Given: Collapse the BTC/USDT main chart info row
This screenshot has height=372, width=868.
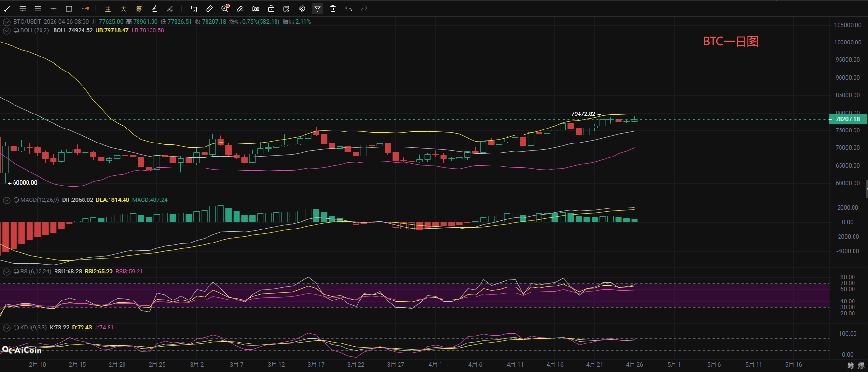Looking at the screenshot, I should pyautogui.click(x=7, y=22).
